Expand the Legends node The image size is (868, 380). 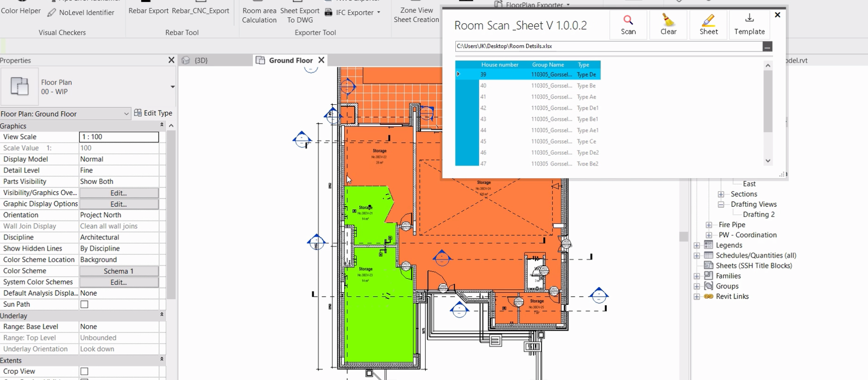pyautogui.click(x=697, y=245)
